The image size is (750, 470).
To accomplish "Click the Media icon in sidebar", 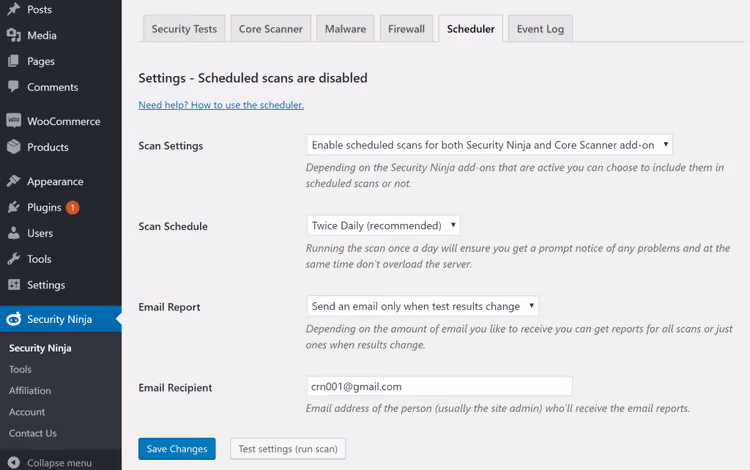I will [13, 35].
